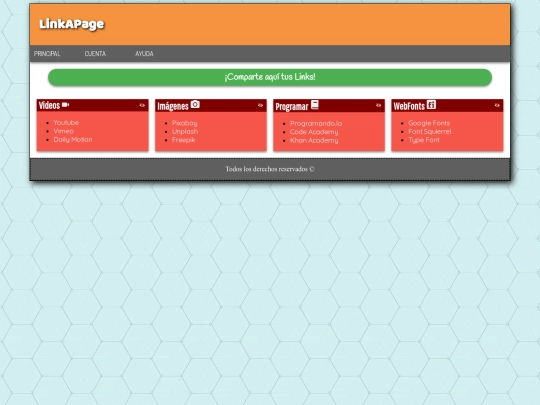
Task: Click the LinkAPage logo title
Action: coord(72,24)
